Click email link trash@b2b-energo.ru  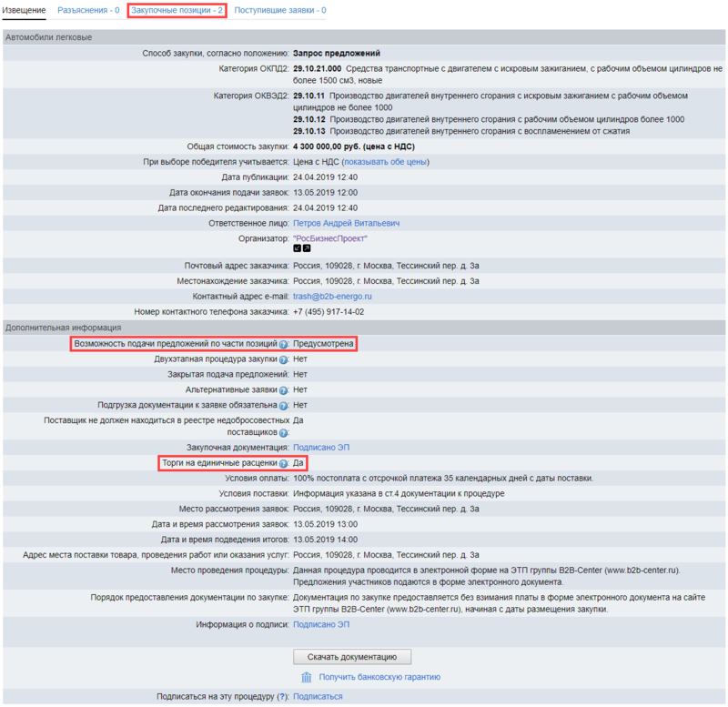click(x=332, y=297)
